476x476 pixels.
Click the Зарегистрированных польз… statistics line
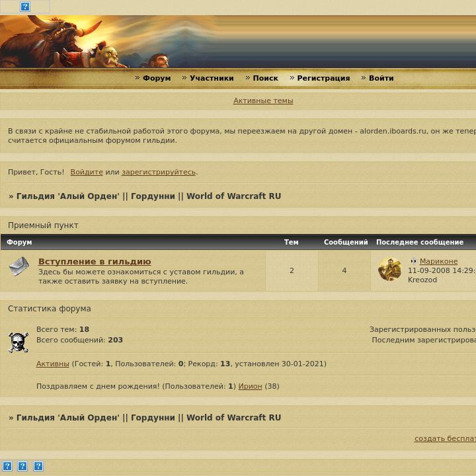point(422,329)
